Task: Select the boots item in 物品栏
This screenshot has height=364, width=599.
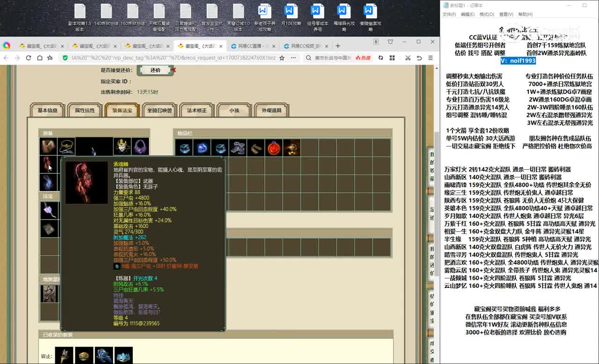Action: click(x=238, y=148)
